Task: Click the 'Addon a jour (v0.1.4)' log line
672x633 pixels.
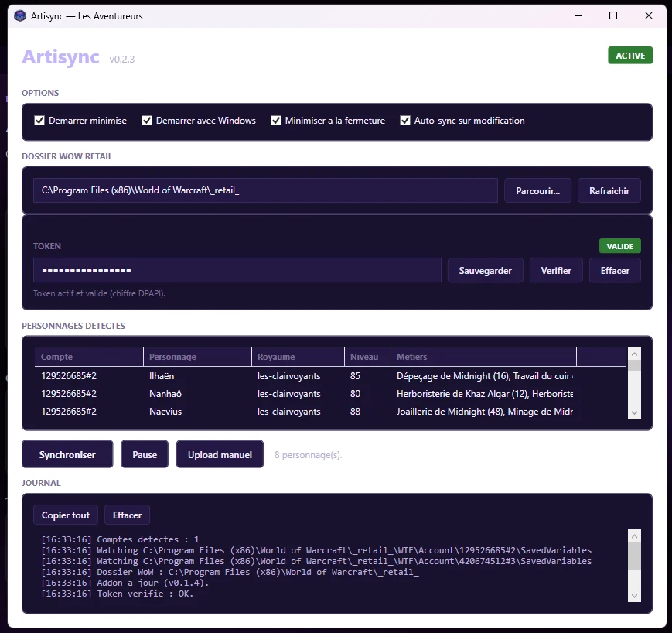Action: pos(125,583)
